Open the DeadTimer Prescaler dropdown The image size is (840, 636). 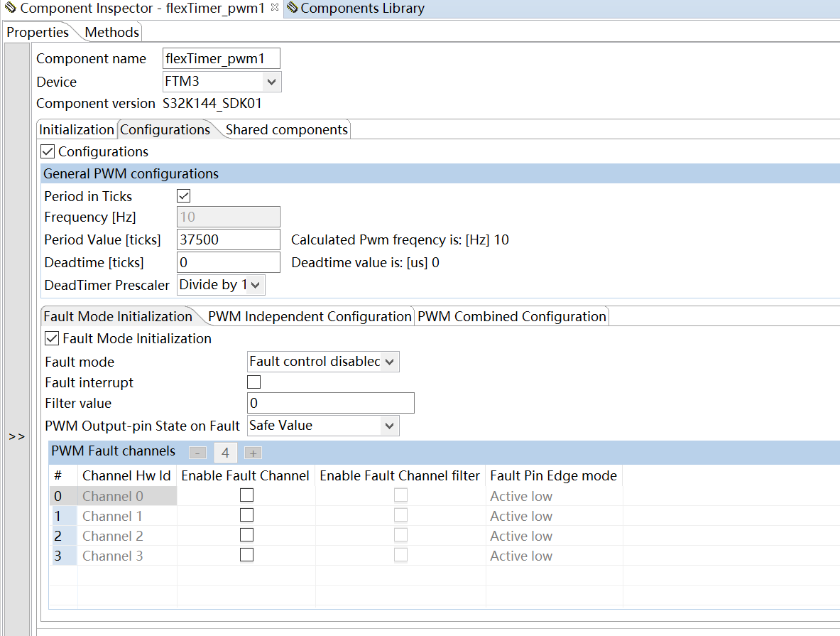coord(221,285)
